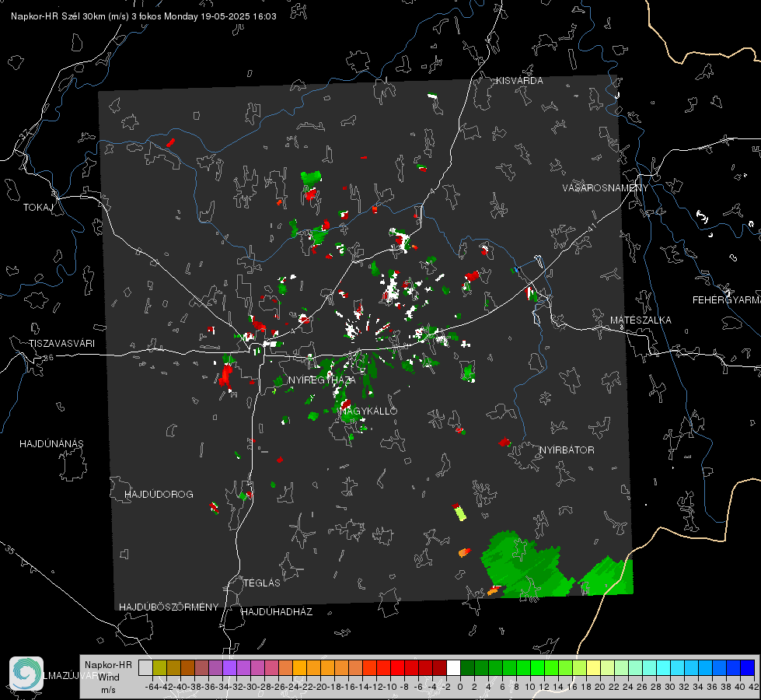Click the light grey first swatch in legend
The width and height of the screenshot is (761, 700).
coord(145,667)
